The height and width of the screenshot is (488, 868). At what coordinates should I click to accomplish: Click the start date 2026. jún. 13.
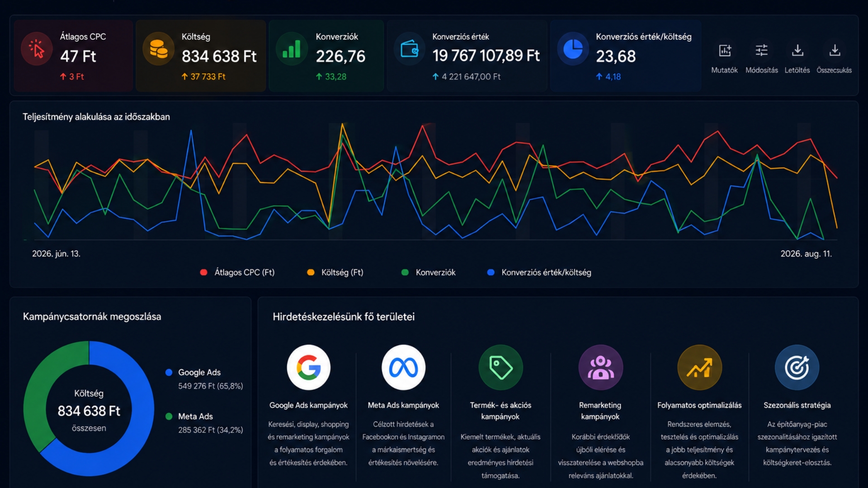tap(56, 254)
